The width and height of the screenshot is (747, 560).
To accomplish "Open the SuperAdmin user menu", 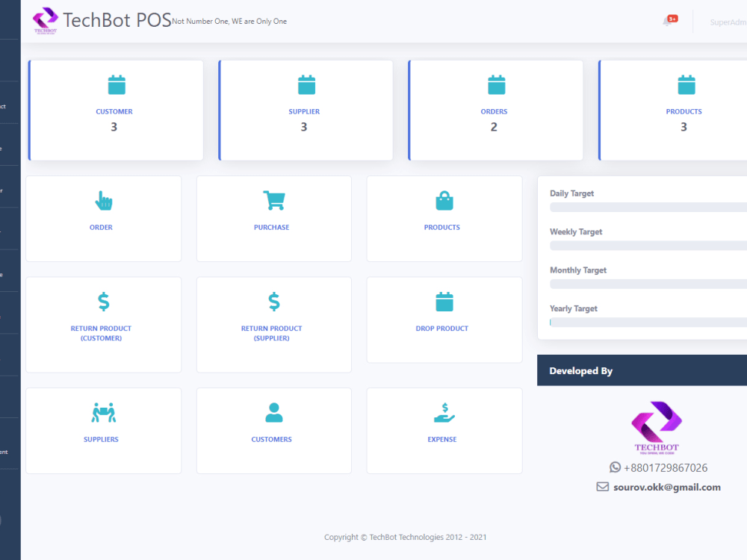I will pyautogui.click(x=728, y=22).
